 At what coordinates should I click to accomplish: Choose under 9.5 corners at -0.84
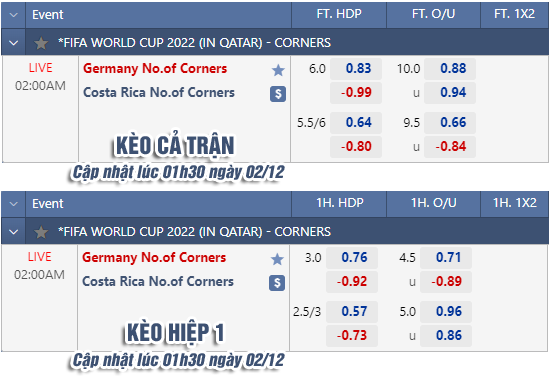pos(450,147)
